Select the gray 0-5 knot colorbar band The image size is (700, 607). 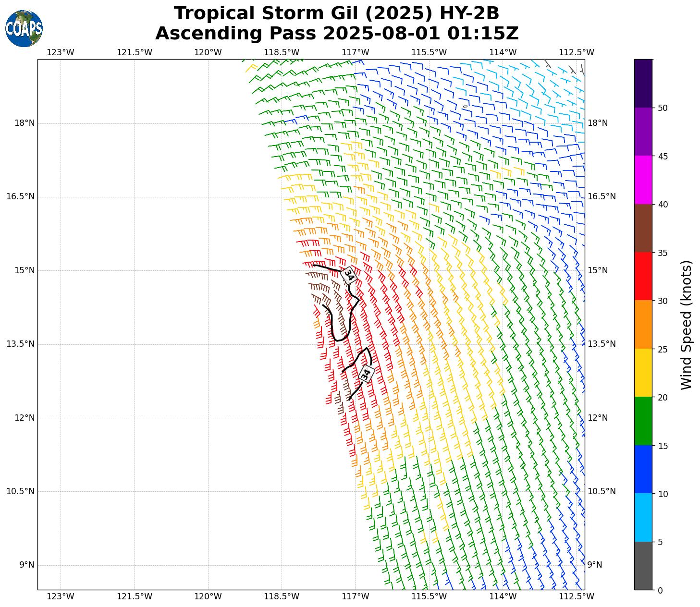coord(643,566)
